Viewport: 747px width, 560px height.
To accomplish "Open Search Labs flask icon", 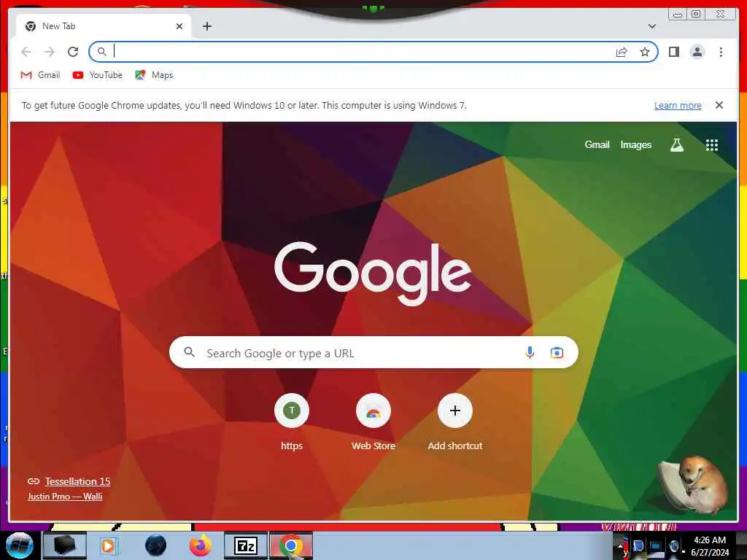I will 676,145.
